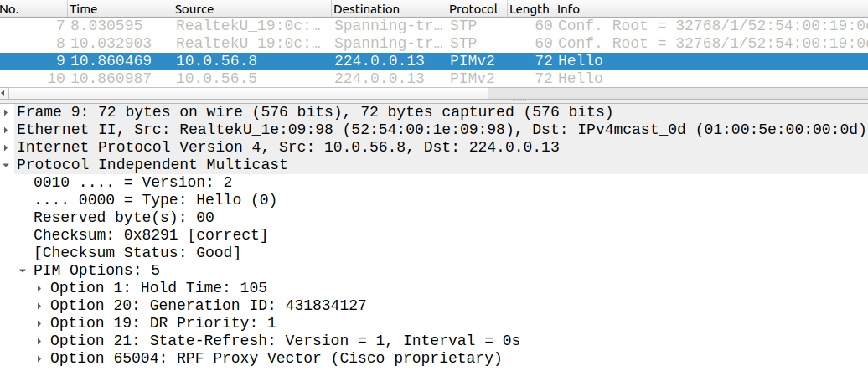Expand Option 21: State-Refresh entry
The width and height of the screenshot is (868, 371).
(x=40, y=341)
